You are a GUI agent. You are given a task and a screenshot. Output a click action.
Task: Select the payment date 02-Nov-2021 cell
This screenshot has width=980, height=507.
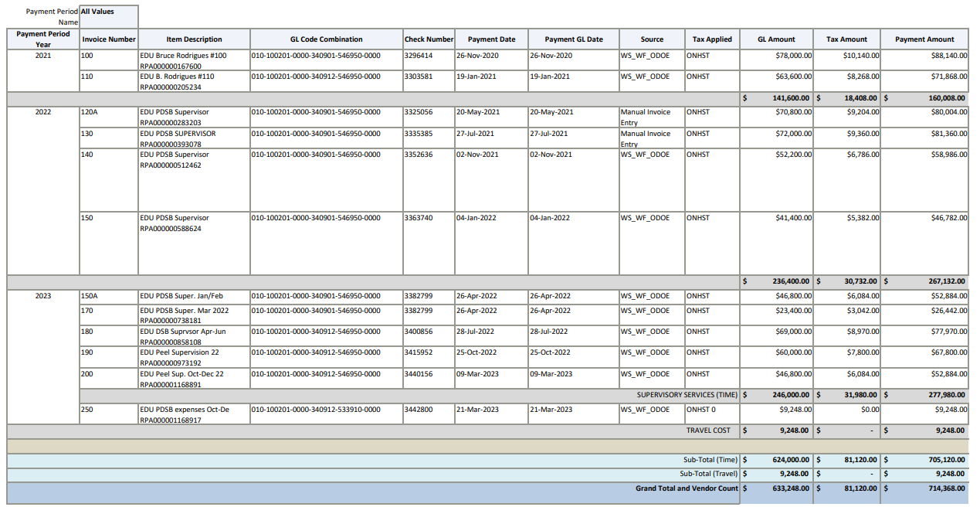478,155
